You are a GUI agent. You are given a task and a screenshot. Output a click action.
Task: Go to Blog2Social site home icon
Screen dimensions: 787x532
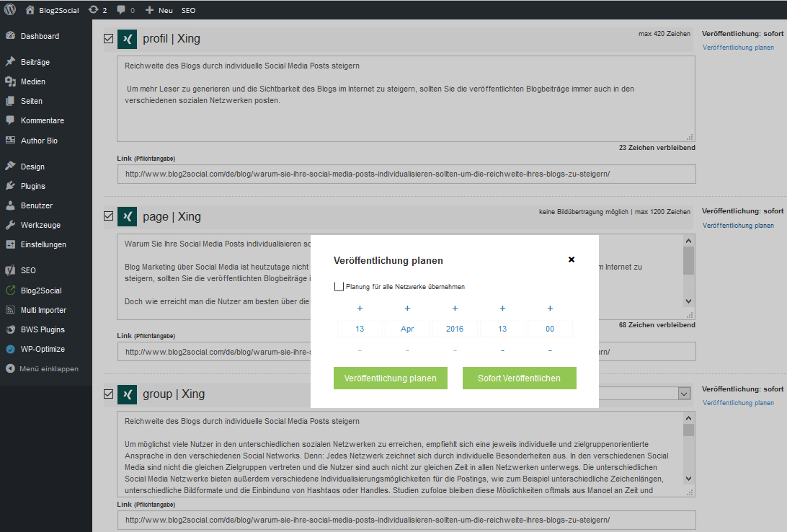[30, 9]
